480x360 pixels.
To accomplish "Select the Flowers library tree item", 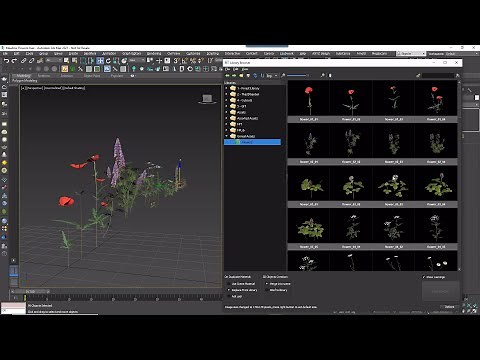I will [x=252, y=142].
